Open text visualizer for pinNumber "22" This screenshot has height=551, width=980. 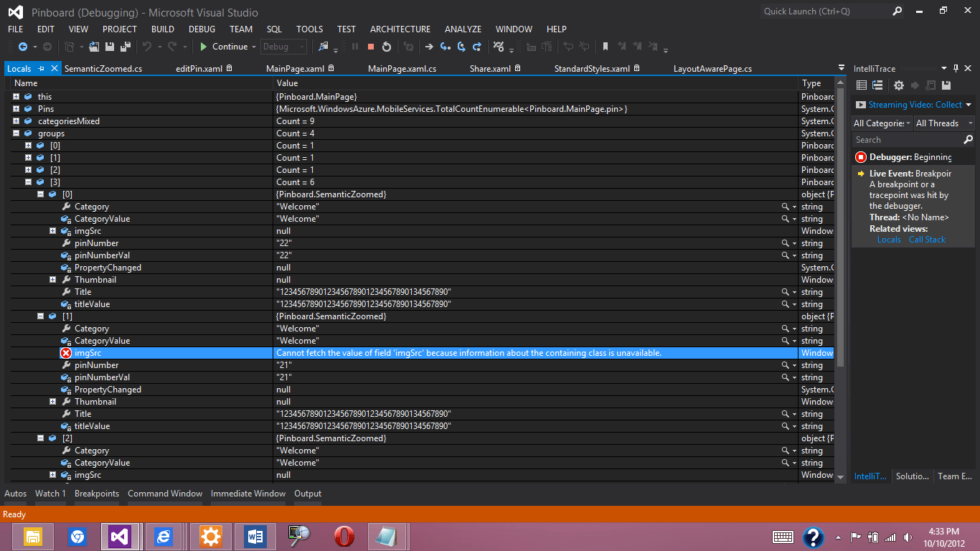click(x=786, y=243)
